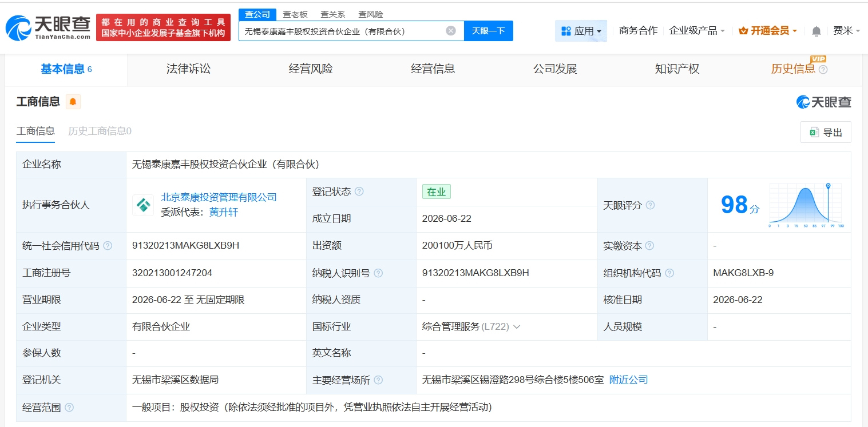Viewport: 868px width, 427px height.
Task: Open the 知识产权 tab
Action: pos(677,69)
